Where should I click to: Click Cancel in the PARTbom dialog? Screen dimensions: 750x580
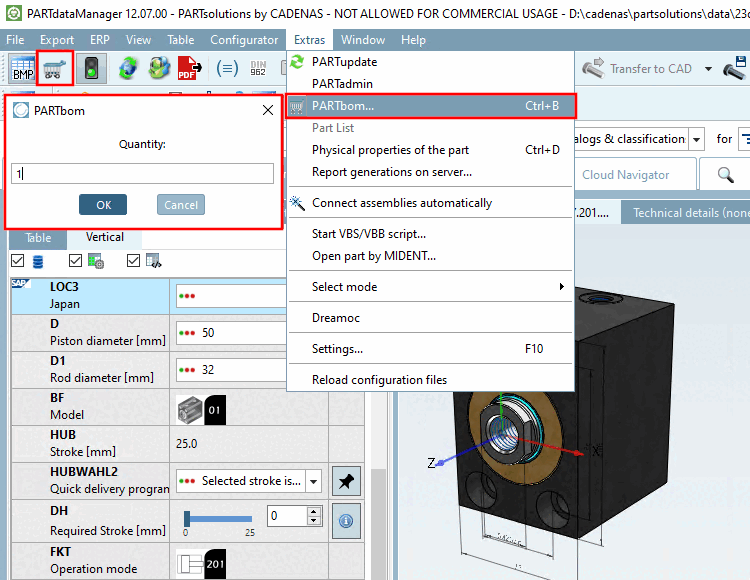(181, 205)
